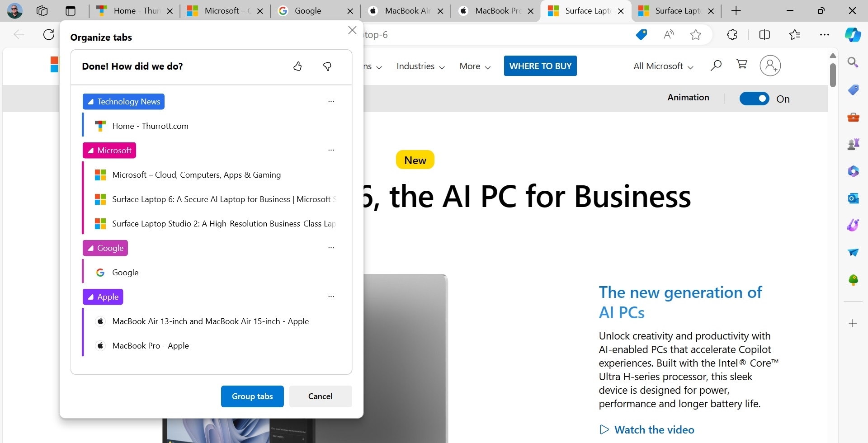Turn off the Animation toggle
Image resolution: width=868 pixels, height=443 pixels.
click(754, 99)
